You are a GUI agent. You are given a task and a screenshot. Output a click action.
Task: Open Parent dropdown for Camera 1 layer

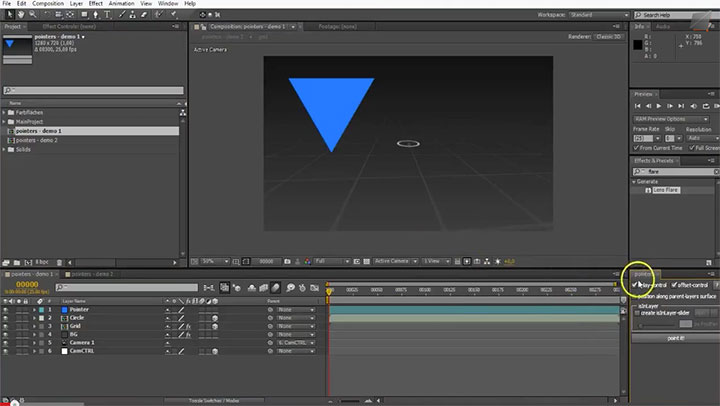click(296, 343)
